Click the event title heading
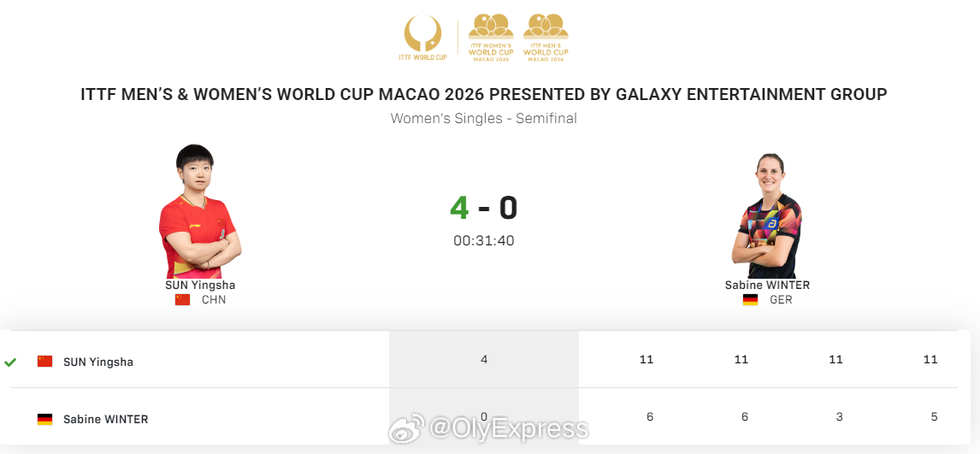 (484, 95)
